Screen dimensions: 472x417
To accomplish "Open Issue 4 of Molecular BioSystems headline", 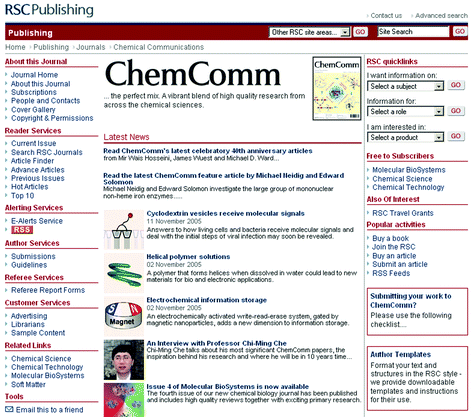I will click(228, 387).
